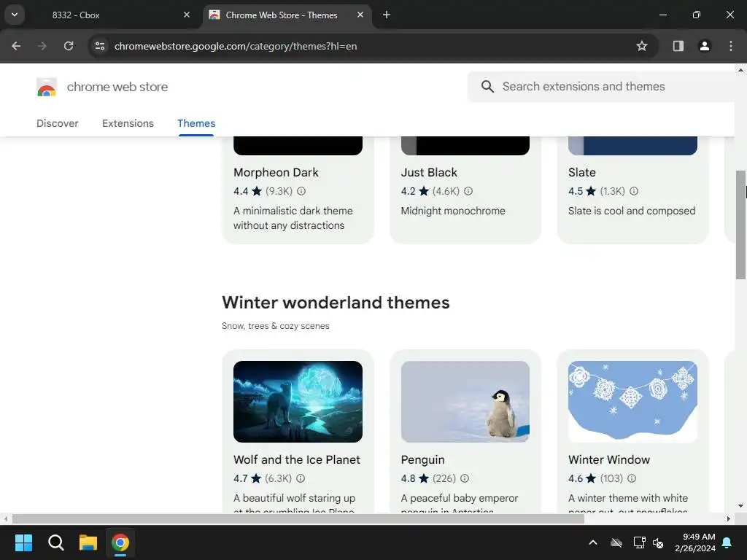
Task: Go to the Discover tab
Action: tap(58, 123)
